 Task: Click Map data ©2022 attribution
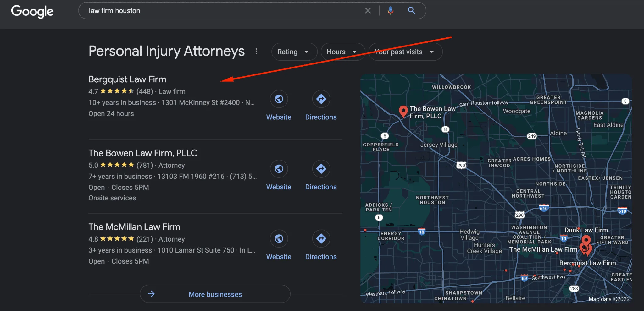609,299
